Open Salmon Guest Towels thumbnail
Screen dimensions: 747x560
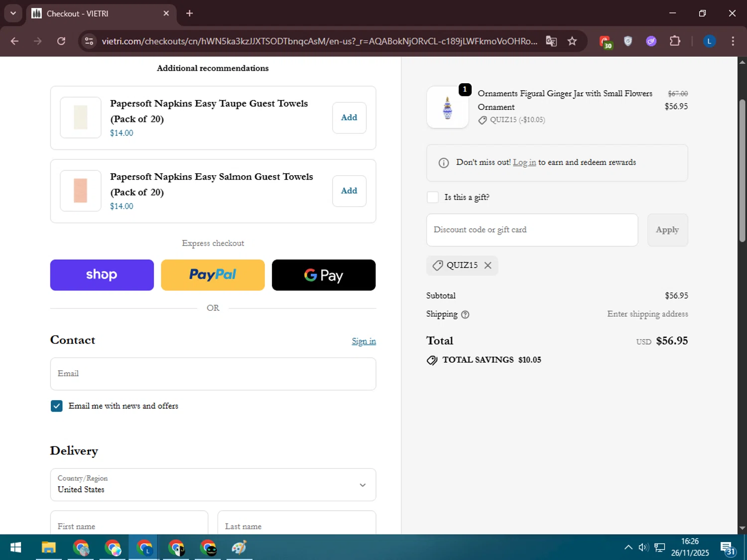click(81, 191)
